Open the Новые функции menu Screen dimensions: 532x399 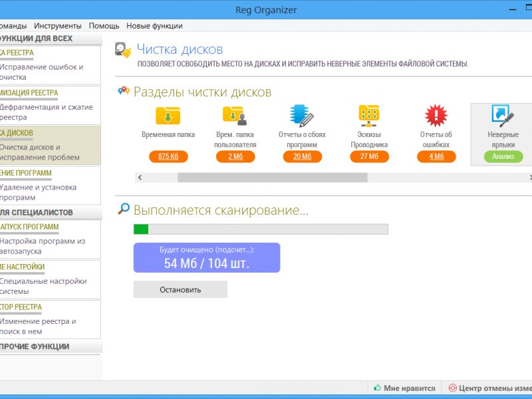coord(154,26)
